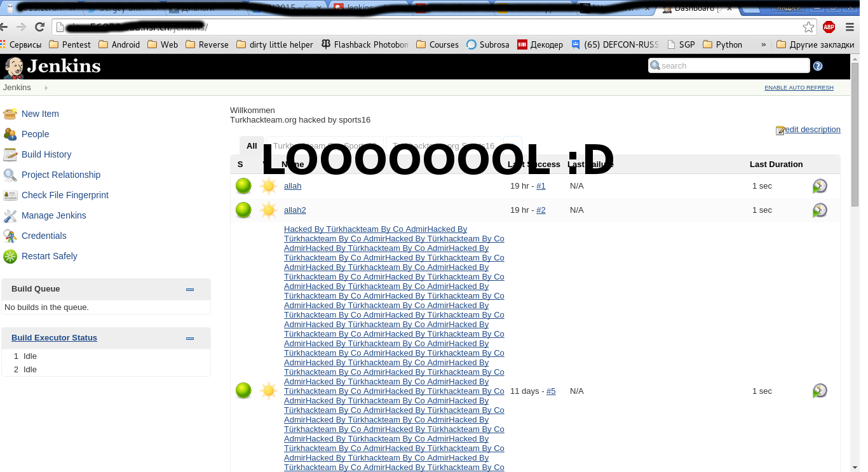Click the sunny weather icon of allah2
Image resolution: width=868 pixels, height=472 pixels.
269,210
